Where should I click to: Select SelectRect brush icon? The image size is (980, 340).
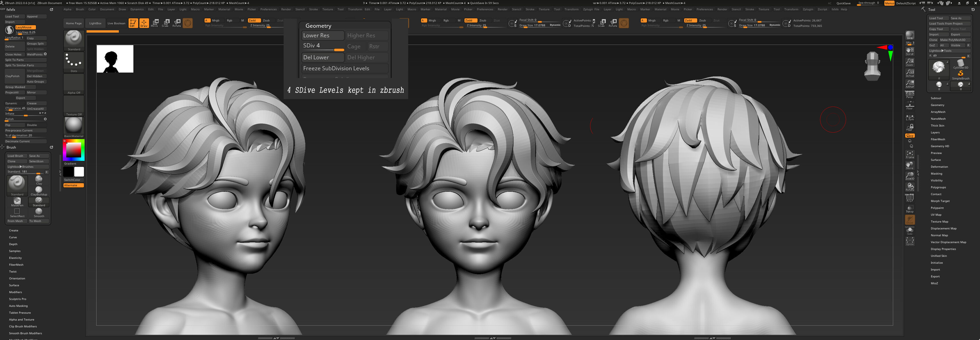pos(17,213)
